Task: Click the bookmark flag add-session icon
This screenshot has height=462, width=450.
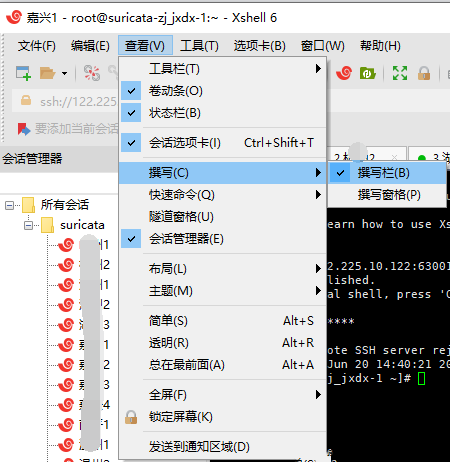Action: (24, 129)
